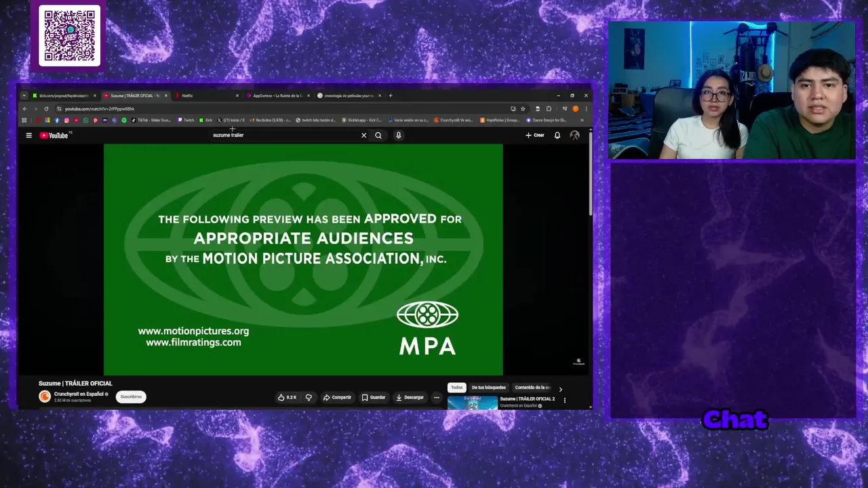Open a new browser tab
This screenshot has height=488, width=868.
(x=391, y=96)
